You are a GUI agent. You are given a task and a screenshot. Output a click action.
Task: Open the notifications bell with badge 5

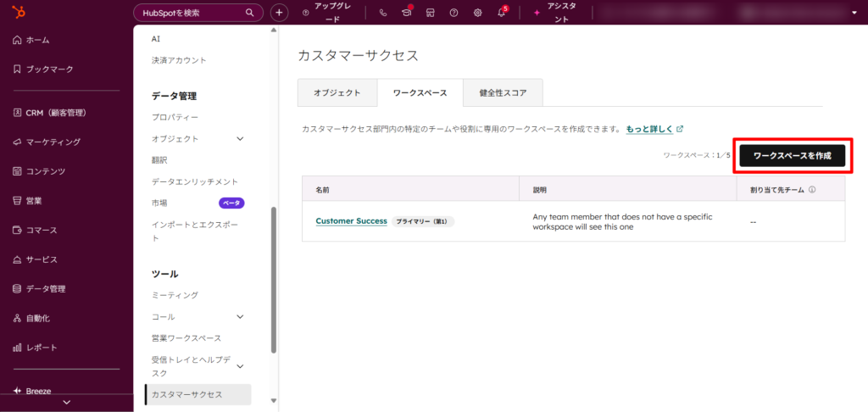502,12
